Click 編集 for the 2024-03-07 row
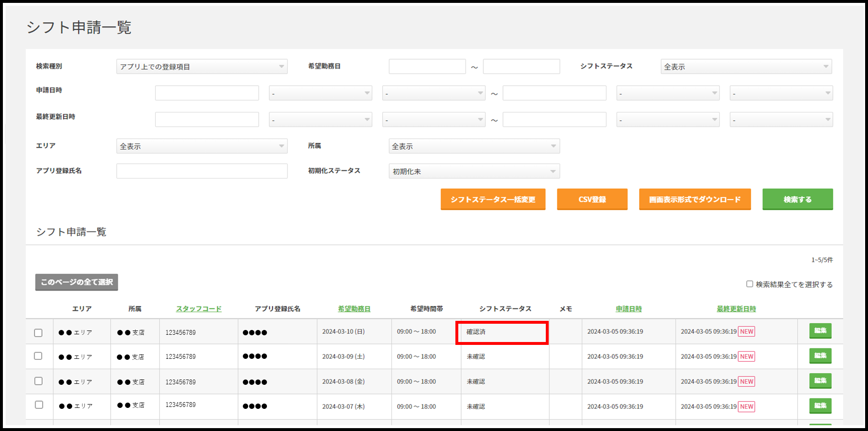868x431 pixels. click(x=820, y=406)
